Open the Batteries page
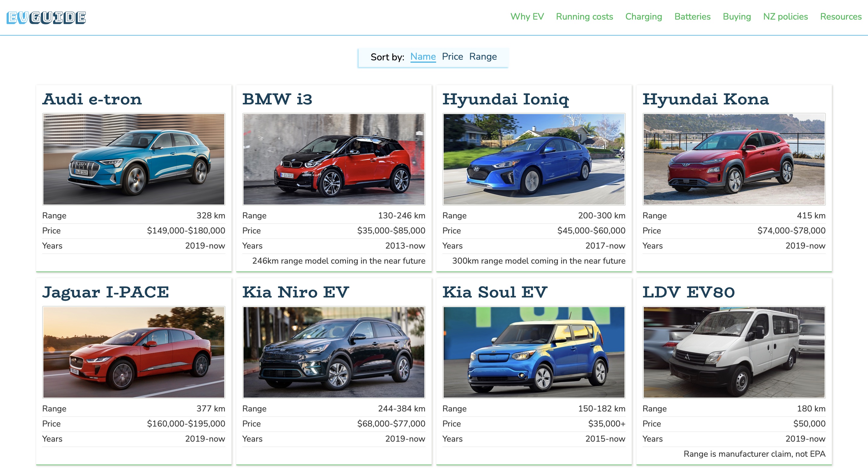The width and height of the screenshot is (868, 470). tap(692, 17)
